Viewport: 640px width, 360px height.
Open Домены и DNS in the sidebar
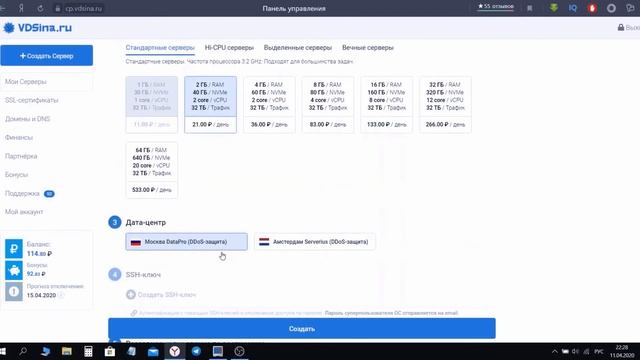pos(27,119)
